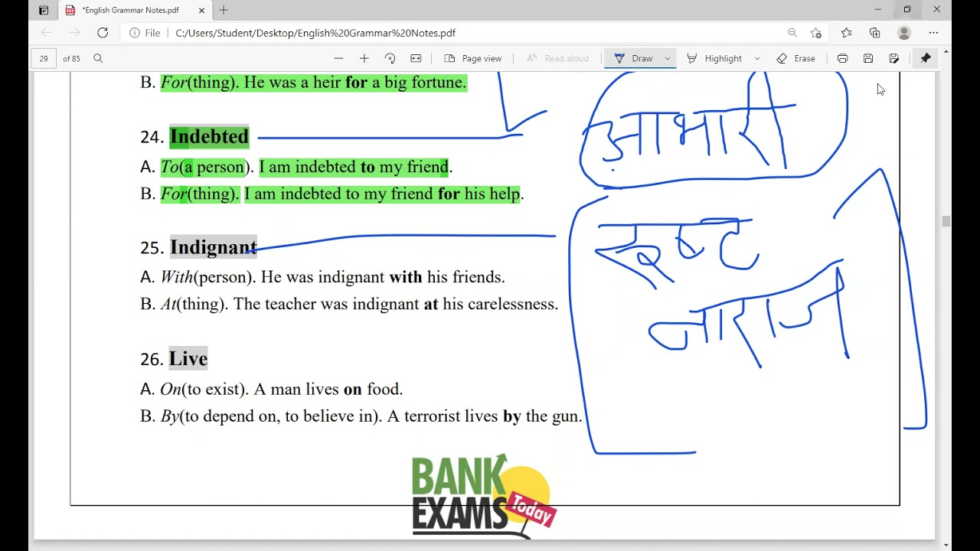
Task: Activate the Draw tool
Action: (x=633, y=58)
